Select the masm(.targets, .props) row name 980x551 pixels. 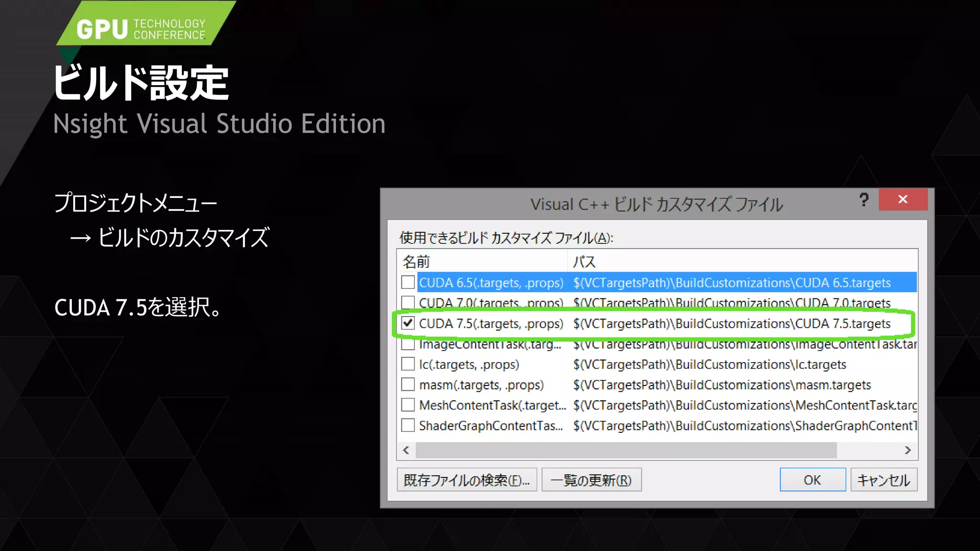(x=481, y=385)
